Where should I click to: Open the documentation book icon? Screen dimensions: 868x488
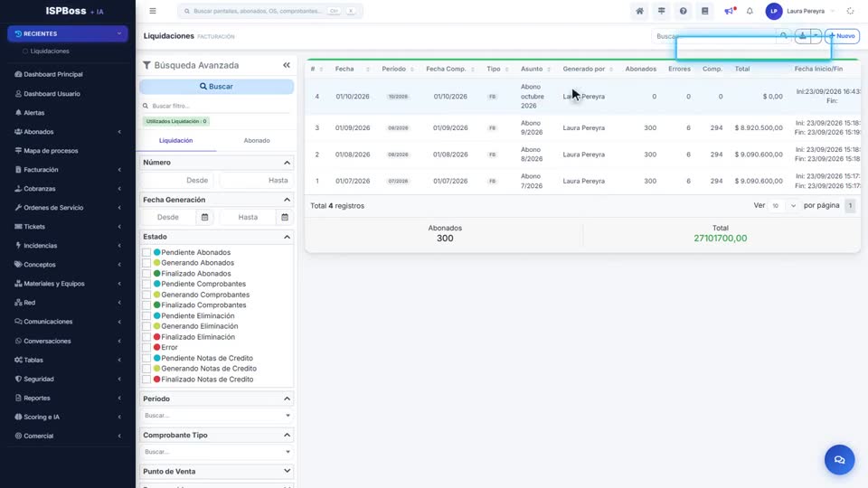coord(704,11)
